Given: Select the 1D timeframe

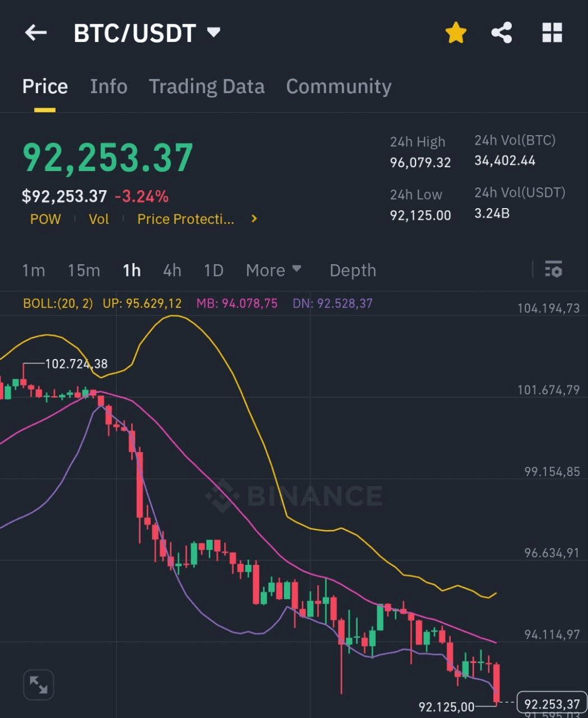Looking at the screenshot, I should (x=214, y=270).
